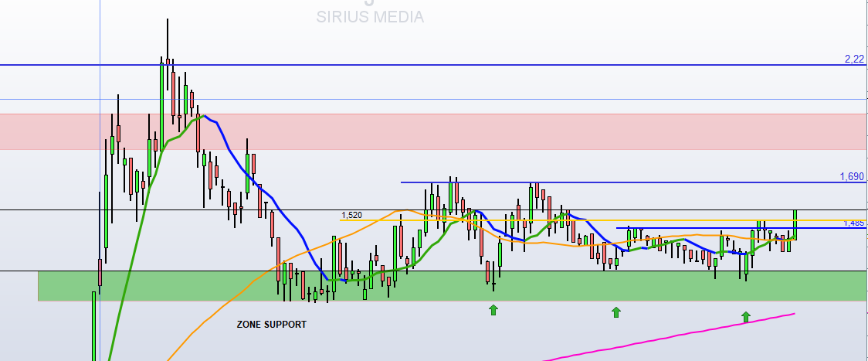Select the green support zone rectangle
868x361 pixels.
tap(452, 286)
